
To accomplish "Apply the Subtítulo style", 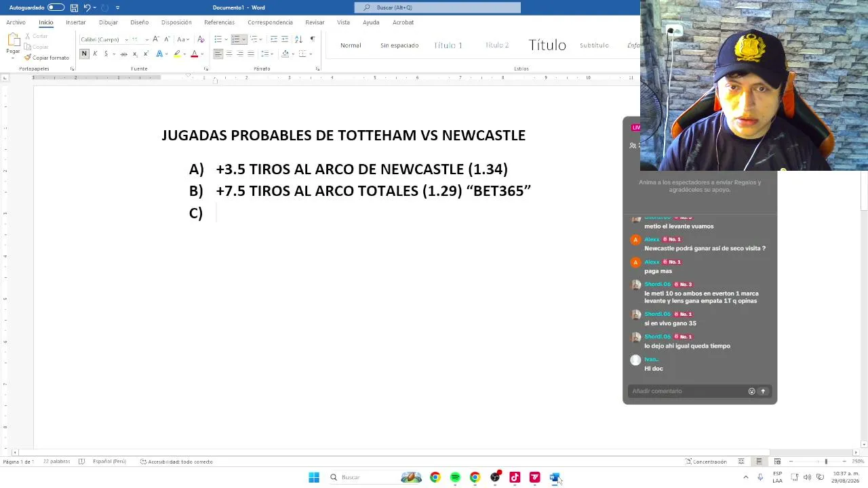I will point(594,45).
